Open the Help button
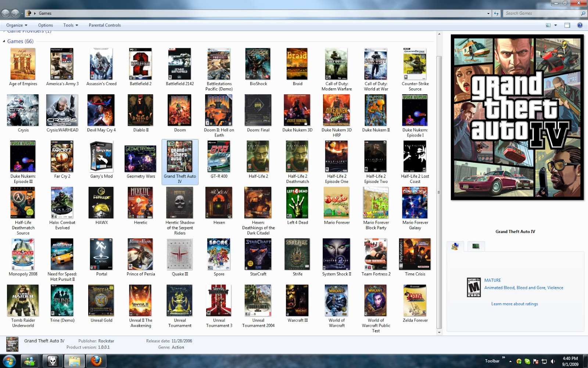 [580, 25]
